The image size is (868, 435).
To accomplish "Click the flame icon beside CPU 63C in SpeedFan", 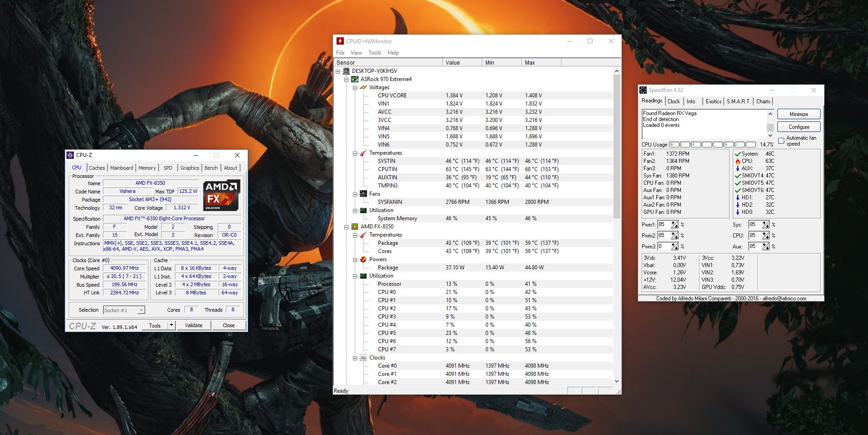I will [738, 161].
